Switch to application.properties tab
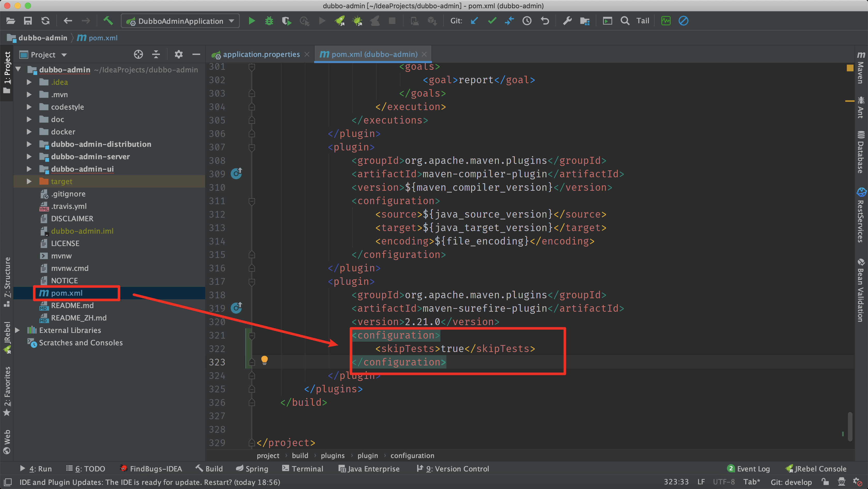The height and width of the screenshot is (489, 868). pyautogui.click(x=261, y=54)
